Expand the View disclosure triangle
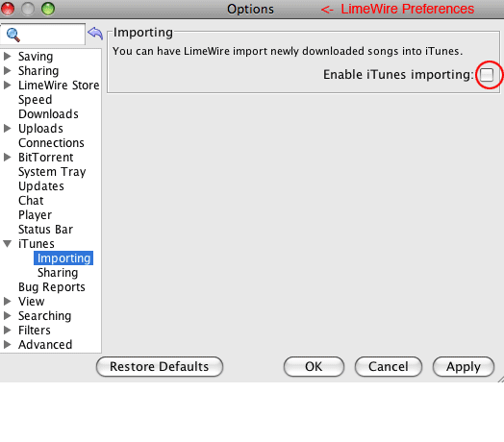 (7, 302)
